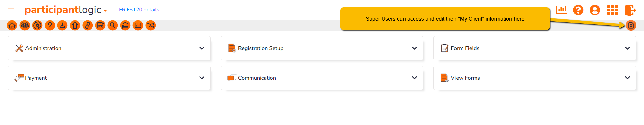Click the shuffle arrows icon
The height and width of the screenshot is (125, 644).
151,25
